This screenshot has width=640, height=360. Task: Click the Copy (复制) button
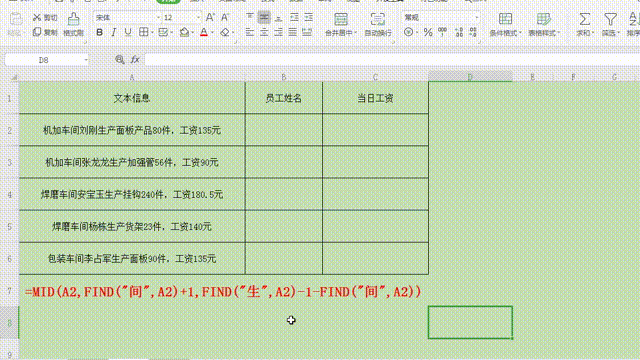[44, 32]
